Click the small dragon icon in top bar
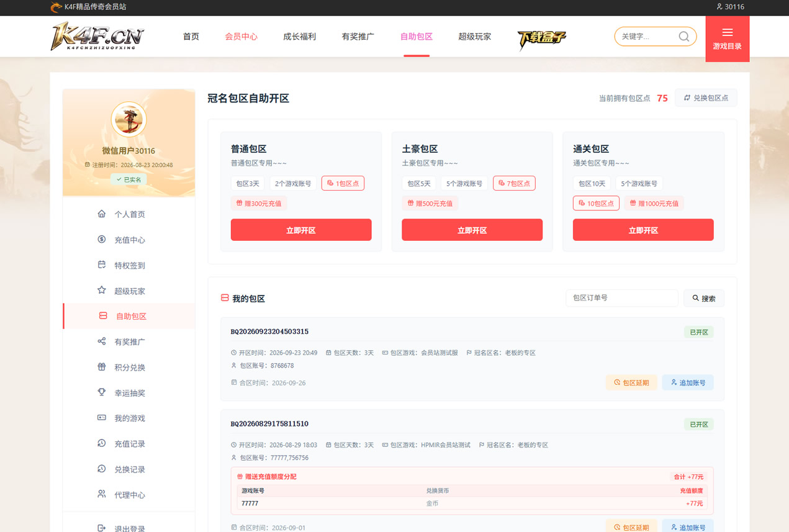The image size is (789, 532). point(56,7)
